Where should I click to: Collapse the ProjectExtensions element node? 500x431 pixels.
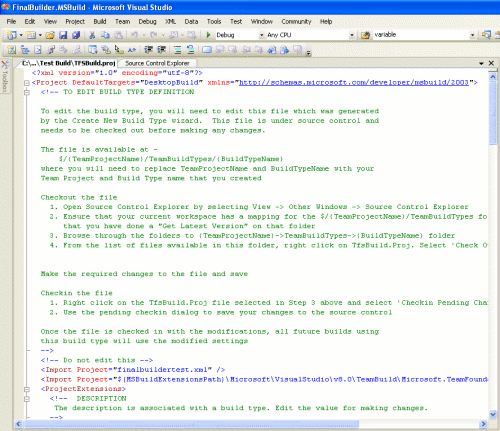[27, 389]
